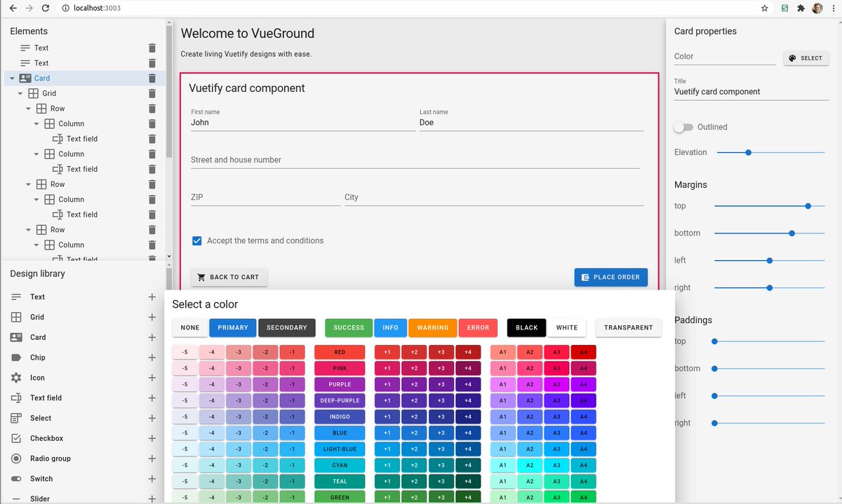Pick the ERROR color button

[x=478, y=327]
